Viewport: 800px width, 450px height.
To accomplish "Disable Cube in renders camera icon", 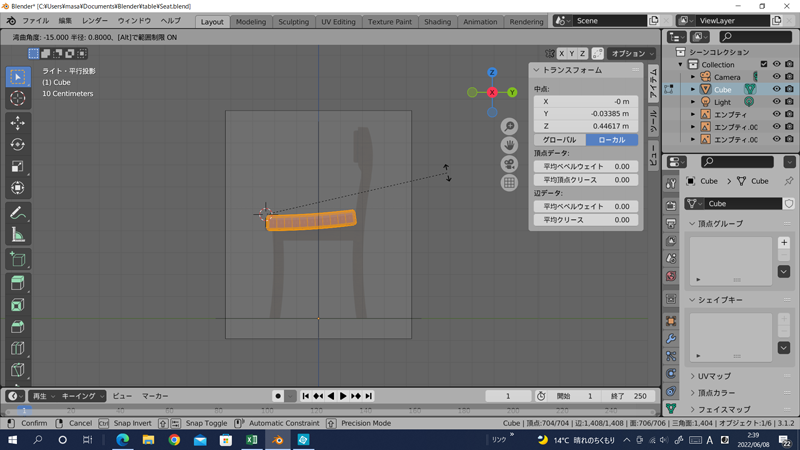I will click(789, 89).
